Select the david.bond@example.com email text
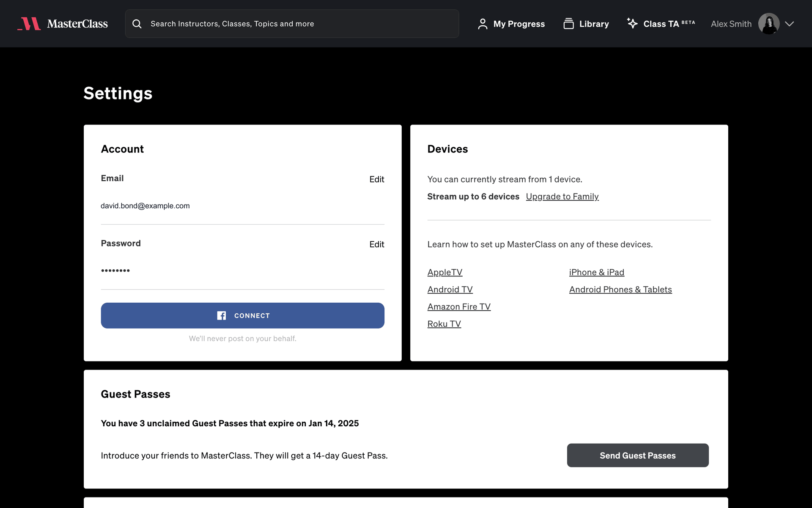 [x=145, y=206]
